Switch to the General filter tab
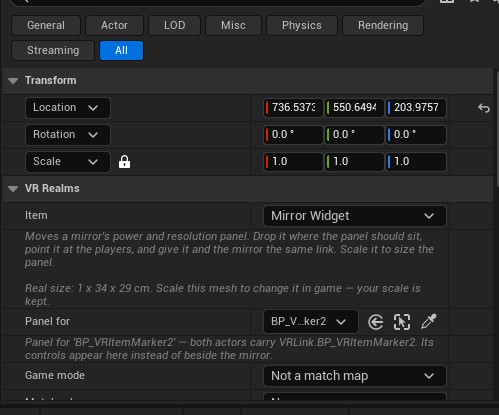Screen dimensions: 499x415 pyautogui.click(x=46, y=25)
